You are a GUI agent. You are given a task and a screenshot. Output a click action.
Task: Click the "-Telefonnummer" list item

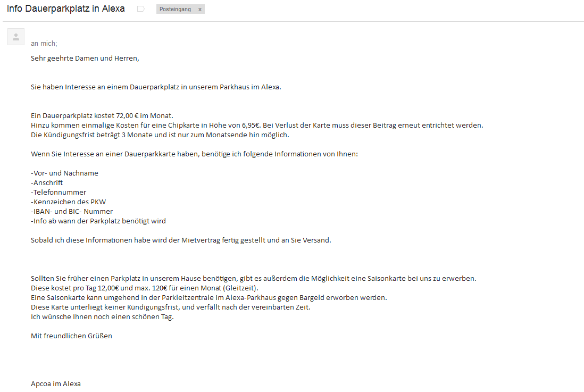pos(59,192)
